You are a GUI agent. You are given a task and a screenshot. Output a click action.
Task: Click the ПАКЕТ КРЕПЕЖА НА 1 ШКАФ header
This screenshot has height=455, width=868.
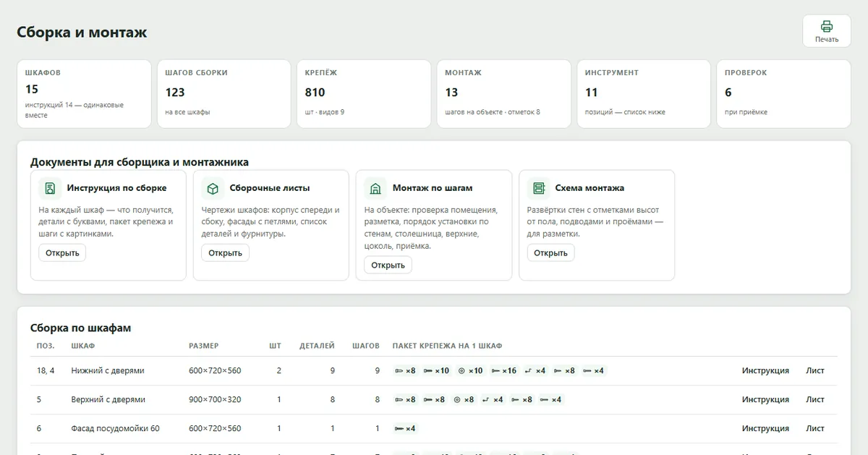[x=447, y=346]
